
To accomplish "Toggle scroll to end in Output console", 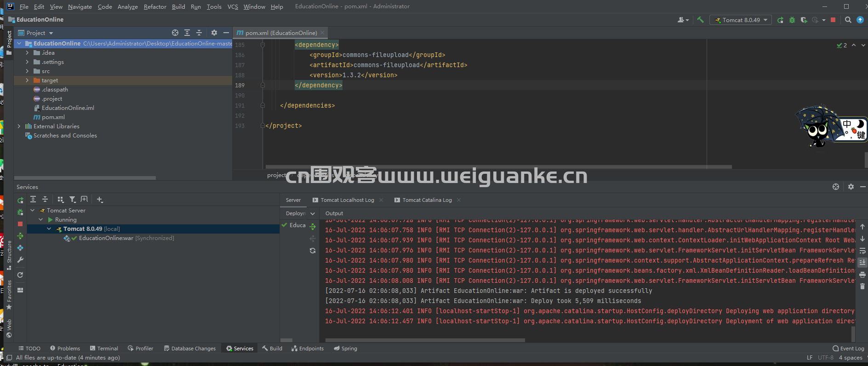I will point(862,262).
